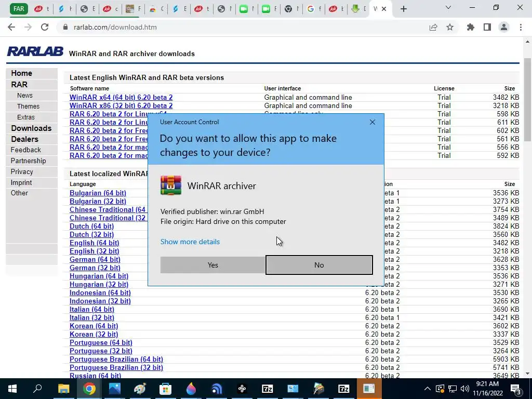Open the Indonesian (32 bit) link

(100, 301)
